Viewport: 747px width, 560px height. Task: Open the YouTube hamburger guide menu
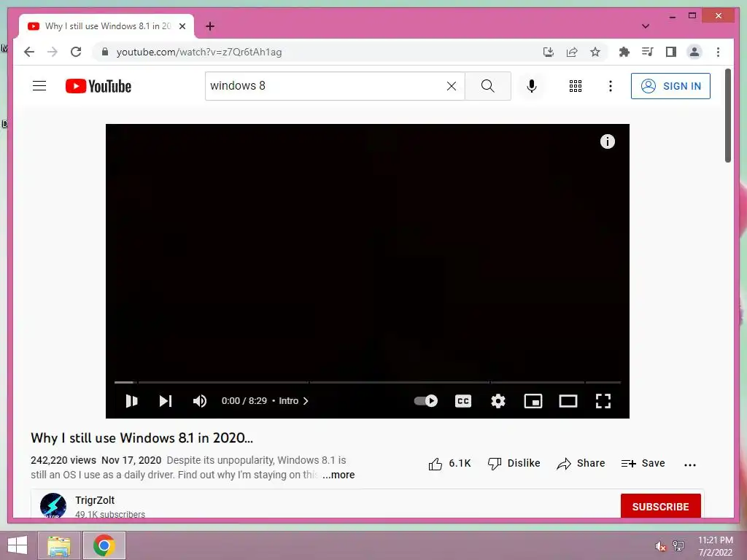pos(39,86)
